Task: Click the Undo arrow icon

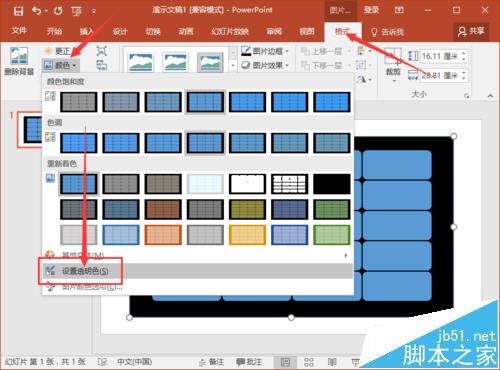Action: pyautogui.click(x=37, y=11)
